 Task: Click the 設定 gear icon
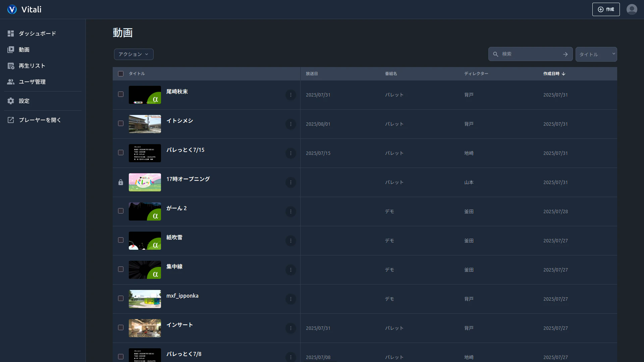point(11,101)
